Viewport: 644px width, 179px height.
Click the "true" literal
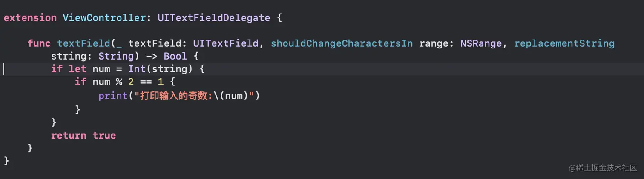[x=104, y=135]
